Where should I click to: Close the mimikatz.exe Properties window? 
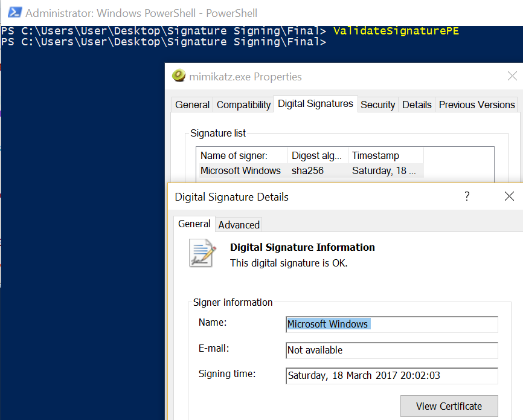pos(512,76)
